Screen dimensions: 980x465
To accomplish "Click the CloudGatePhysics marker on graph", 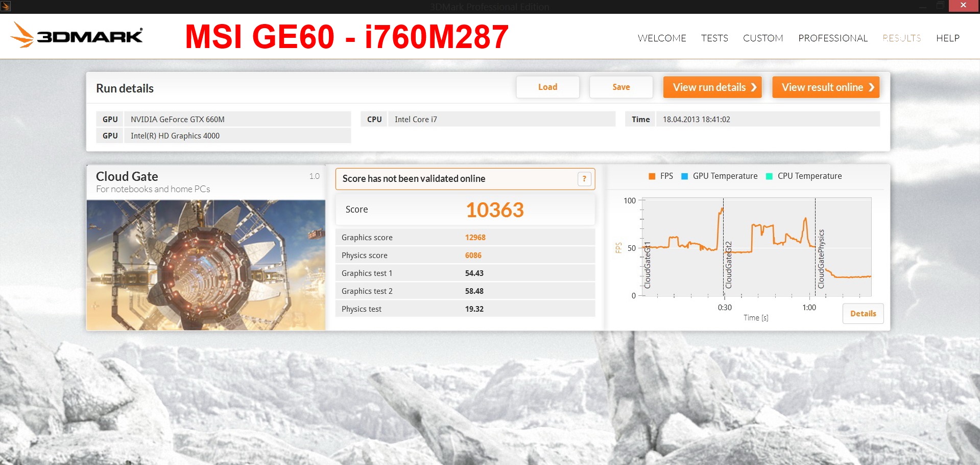I will coord(821,259).
